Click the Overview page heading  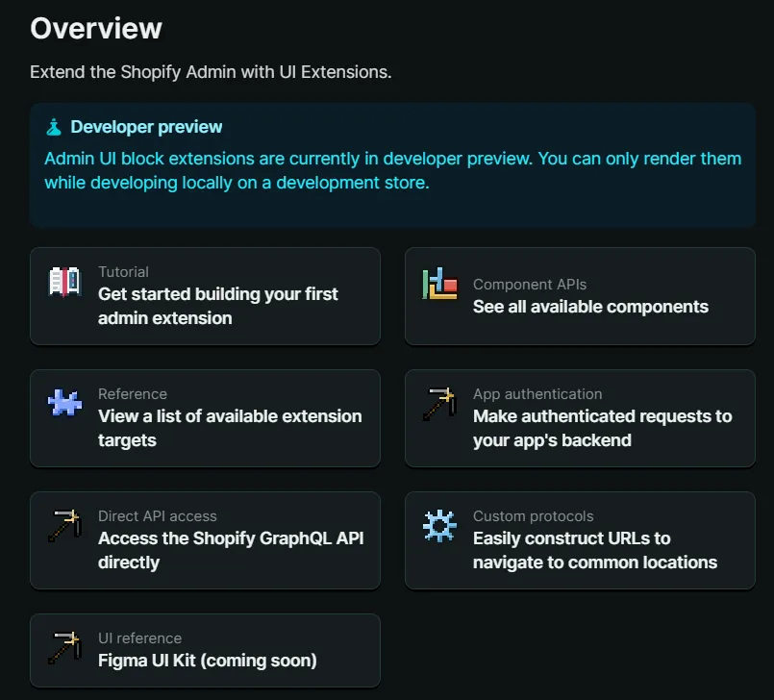click(x=96, y=28)
